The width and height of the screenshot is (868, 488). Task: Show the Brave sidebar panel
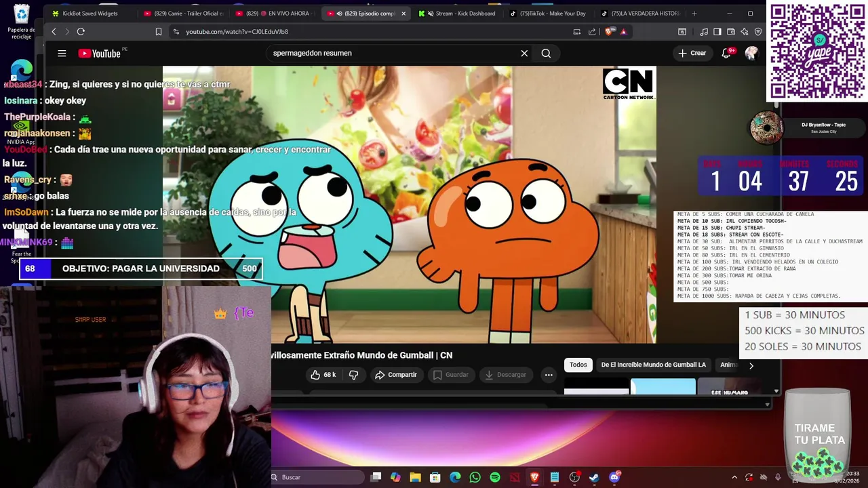coord(717,31)
